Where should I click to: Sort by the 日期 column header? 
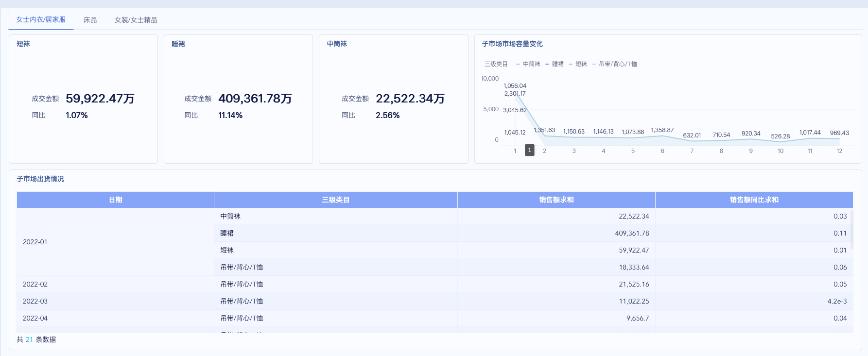(116, 200)
